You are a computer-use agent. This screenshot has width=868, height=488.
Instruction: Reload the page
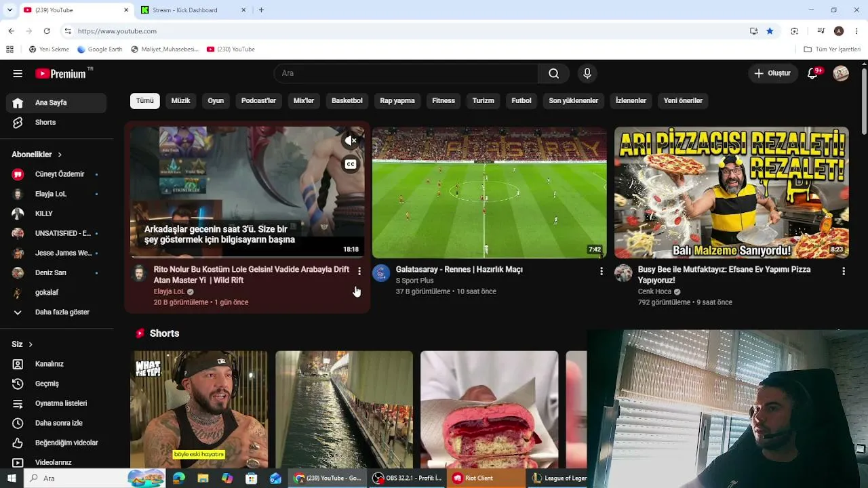47,31
